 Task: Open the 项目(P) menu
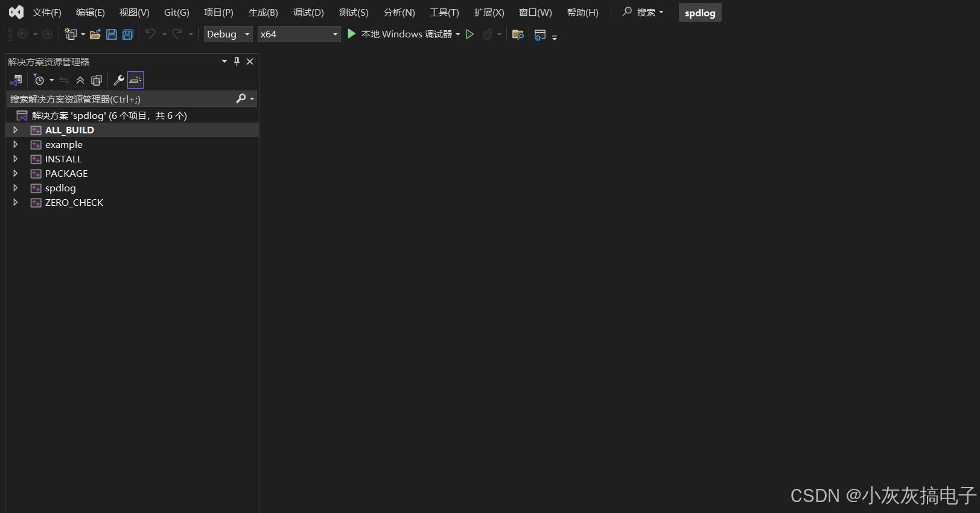pyautogui.click(x=218, y=13)
